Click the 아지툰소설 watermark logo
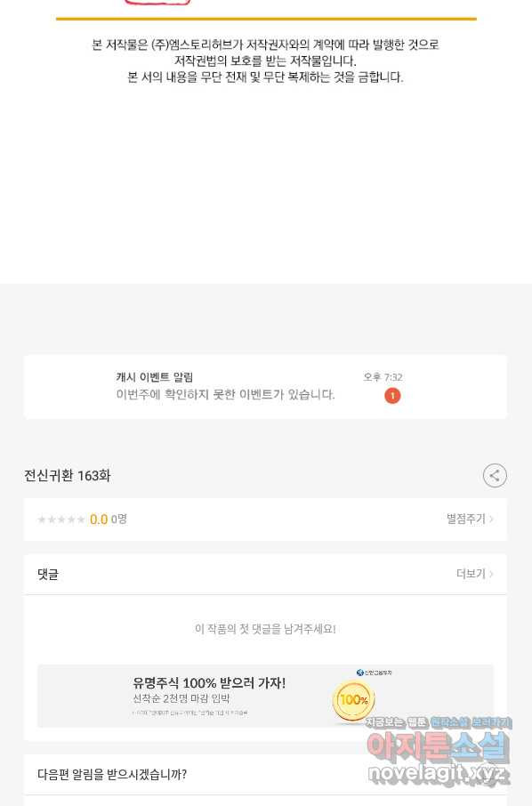The height and width of the screenshot is (806, 532). (x=438, y=746)
